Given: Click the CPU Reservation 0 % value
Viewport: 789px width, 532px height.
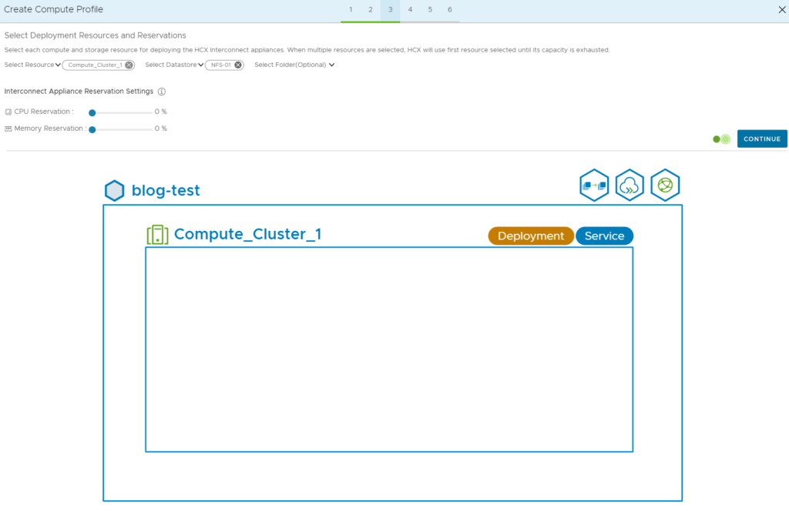Looking at the screenshot, I should tap(160, 112).
